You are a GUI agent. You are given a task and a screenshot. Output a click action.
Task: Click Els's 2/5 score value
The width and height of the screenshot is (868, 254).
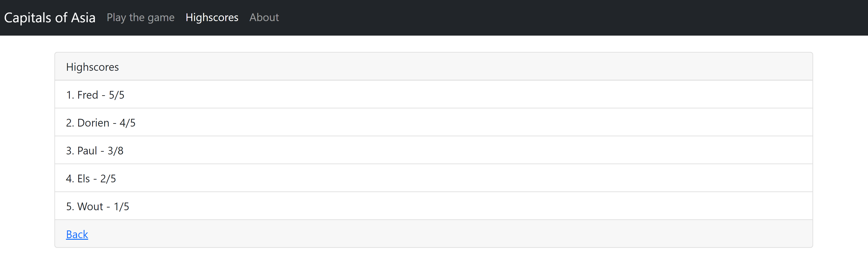coord(108,178)
